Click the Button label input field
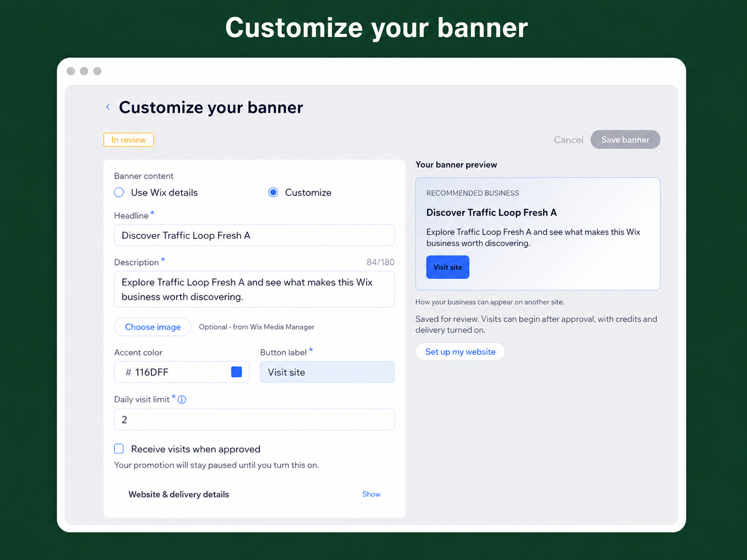This screenshot has width=747, height=560. click(327, 372)
